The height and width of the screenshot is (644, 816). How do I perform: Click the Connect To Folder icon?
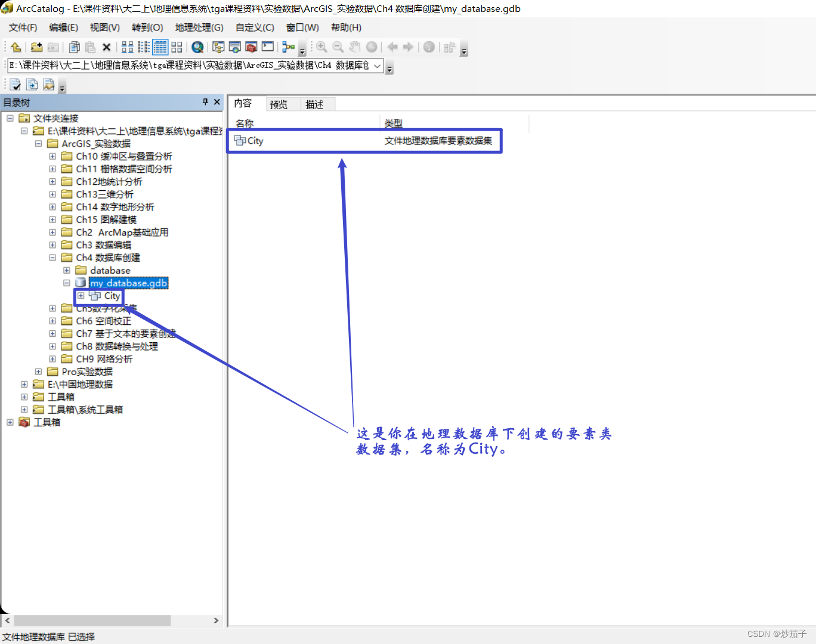coord(36,47)
